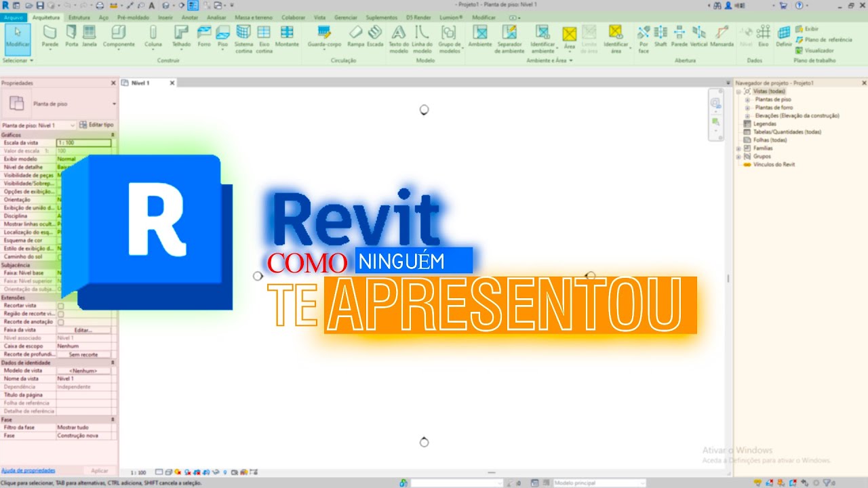Image resolution: width=868 pixels, height=488 pixels.
Task: Close the Nível 1 view tab
Action: [172, 83]
